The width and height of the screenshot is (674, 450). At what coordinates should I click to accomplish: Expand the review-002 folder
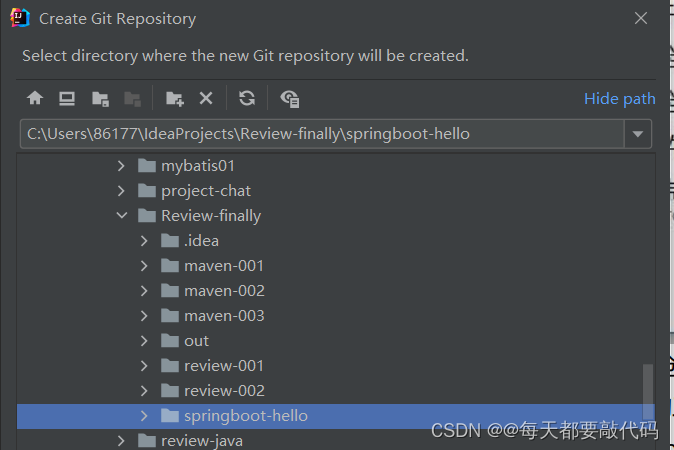(144, 391)
